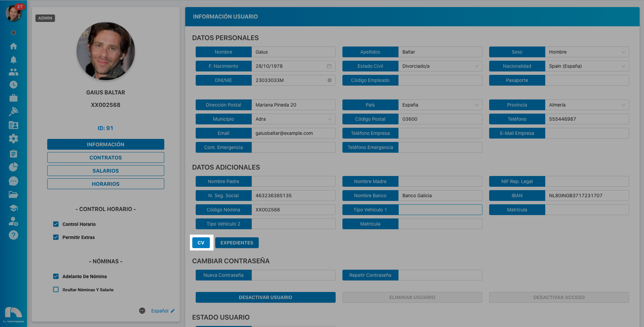Click the EXPEDIENTES button
This screenshot has width=644, height=327.
[237, 243]
